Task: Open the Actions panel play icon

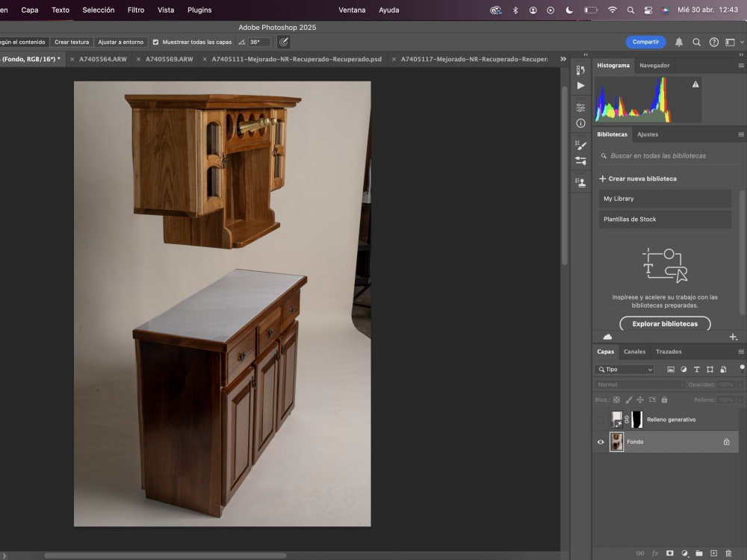Action: coord(580,86)
